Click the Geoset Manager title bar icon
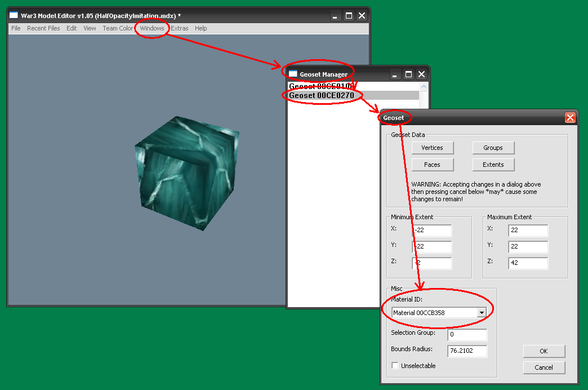Viewport: 588px width, 390px height. click(293, 74)
